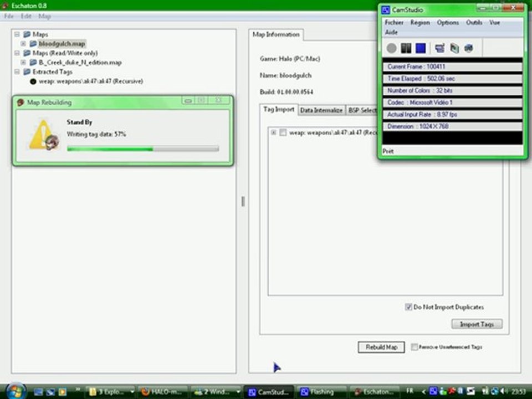Enable Remove Unreferenced Tags checkbox
The width and height of the screenshot is (532, 399).
[x=415, y=347]
